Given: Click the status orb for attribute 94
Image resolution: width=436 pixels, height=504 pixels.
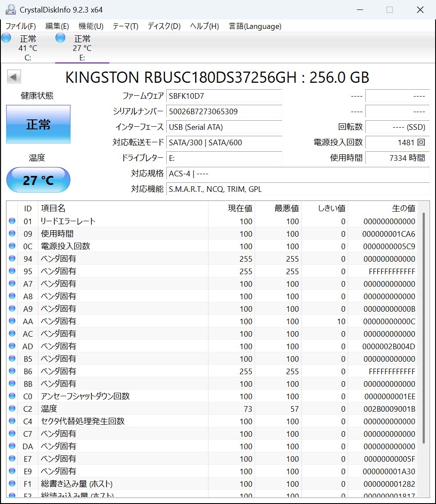Looking at the screenshot, I should [12, 258].
